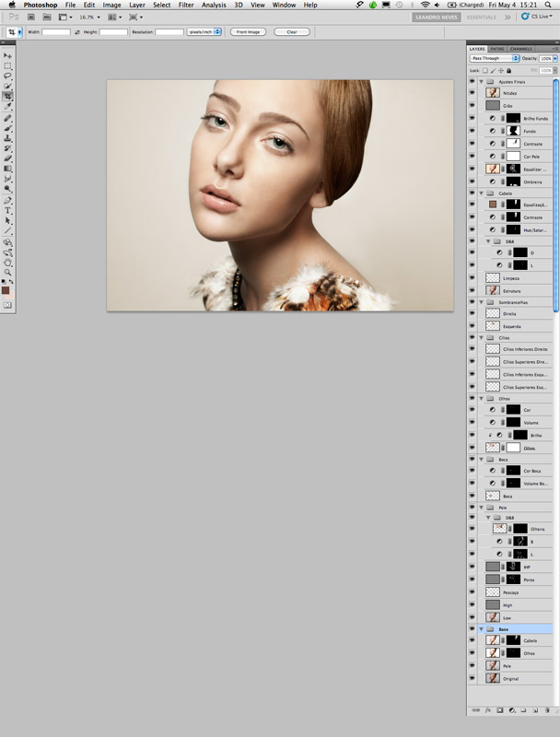Select the Clone Stamp tool
Viewport: 560px width, 737px height.
7,139
